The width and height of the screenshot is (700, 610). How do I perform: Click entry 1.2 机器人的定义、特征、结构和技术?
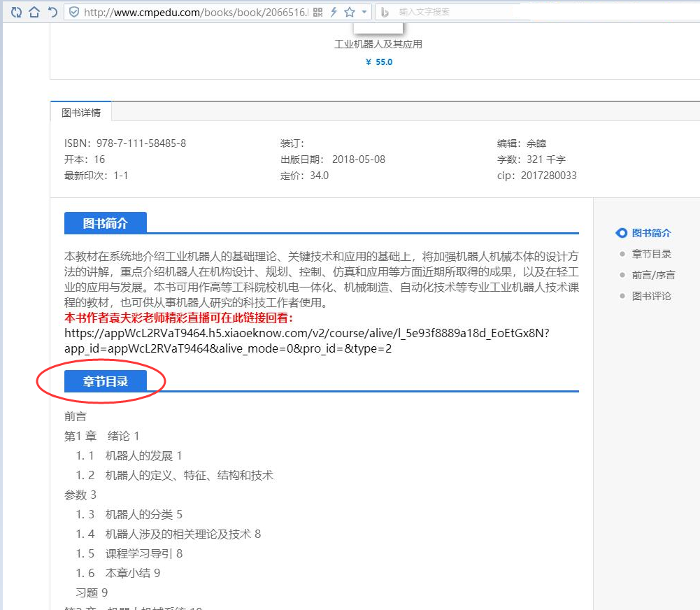point(175,475)
